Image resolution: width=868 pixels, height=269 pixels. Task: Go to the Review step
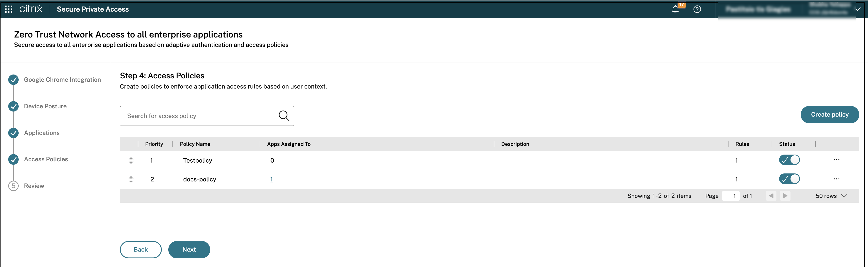click(34, 186)
